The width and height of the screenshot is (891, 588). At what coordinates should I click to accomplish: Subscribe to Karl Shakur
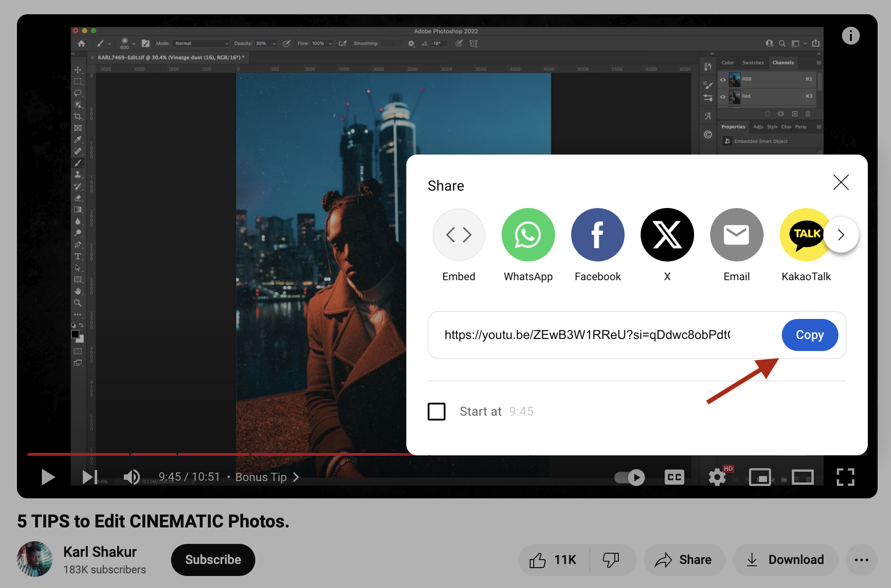point(213,560)
